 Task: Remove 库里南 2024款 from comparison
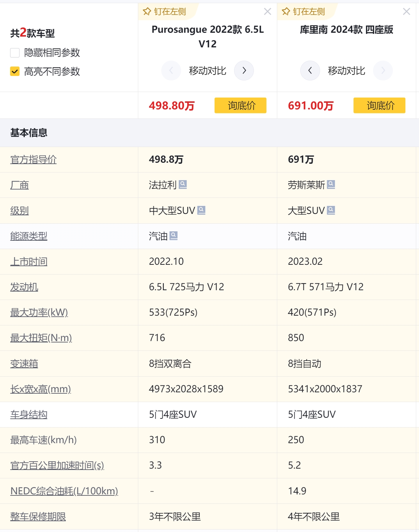pyautogui.click(x=406, y=11)
